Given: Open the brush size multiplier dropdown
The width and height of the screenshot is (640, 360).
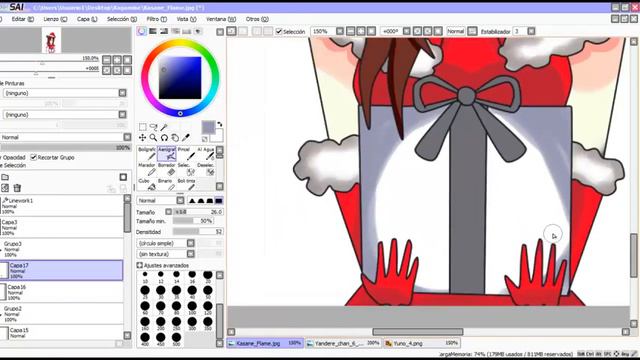Looking at the screenshot, I should coord(169,212).
